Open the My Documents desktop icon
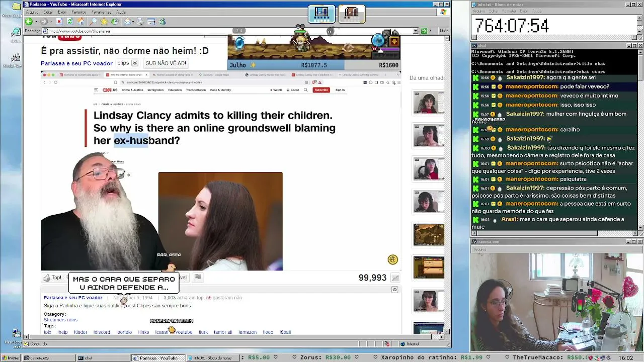The height and width of the screenshot is (362, 644). pyautogui.click(x=17, y=8)
